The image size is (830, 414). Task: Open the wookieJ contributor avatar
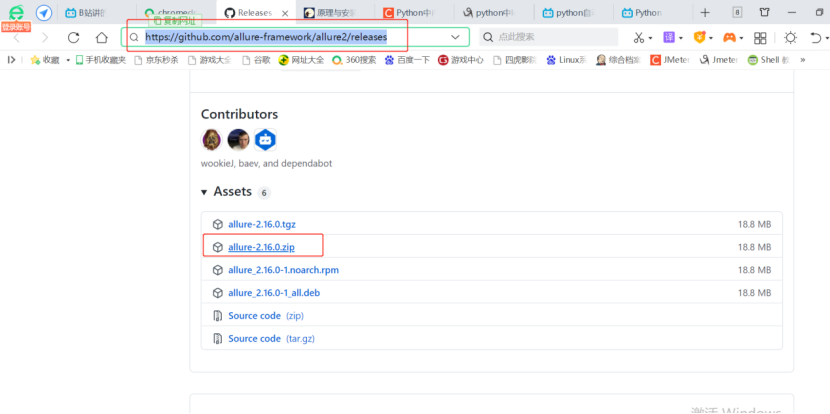coord(211,140)
